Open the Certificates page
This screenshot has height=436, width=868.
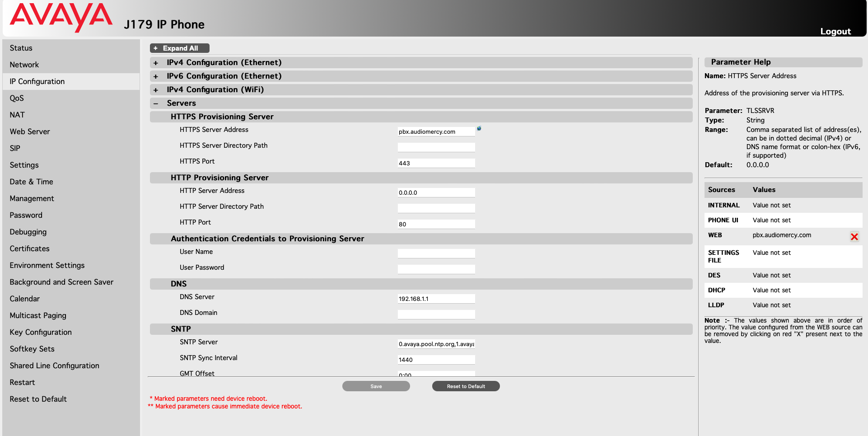pos(71,248)
